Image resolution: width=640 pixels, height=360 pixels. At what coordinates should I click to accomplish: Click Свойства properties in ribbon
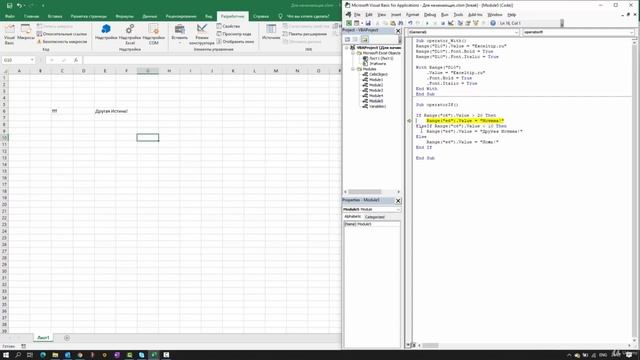[x=228, y=26]
